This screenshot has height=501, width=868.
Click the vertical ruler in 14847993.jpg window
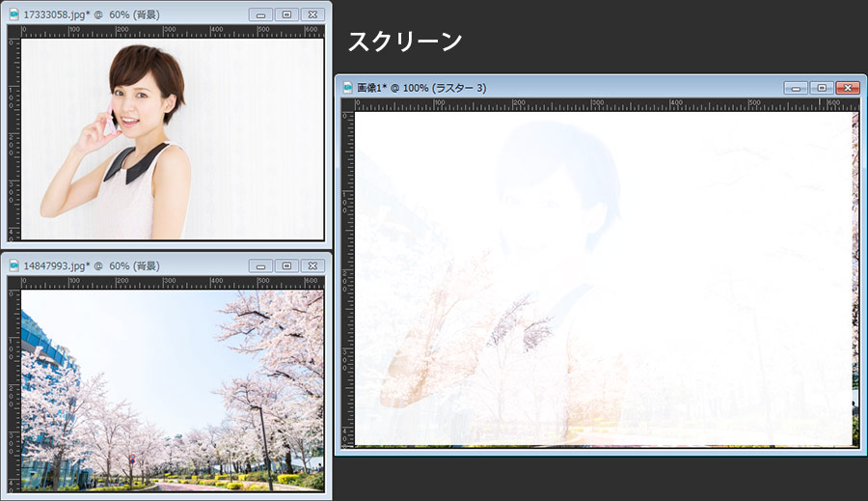pyautogui.click(x=14, y=386)
